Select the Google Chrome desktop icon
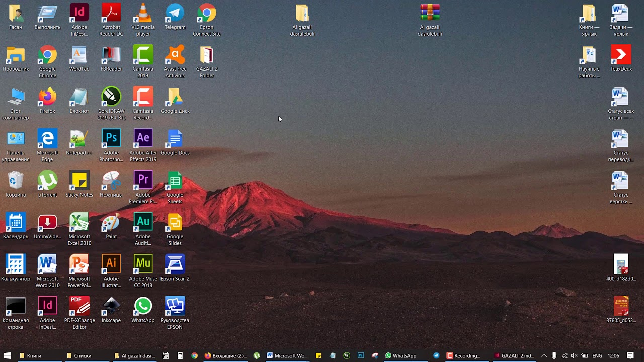Viewport: 644px width, 362px height. pos(48,62)
